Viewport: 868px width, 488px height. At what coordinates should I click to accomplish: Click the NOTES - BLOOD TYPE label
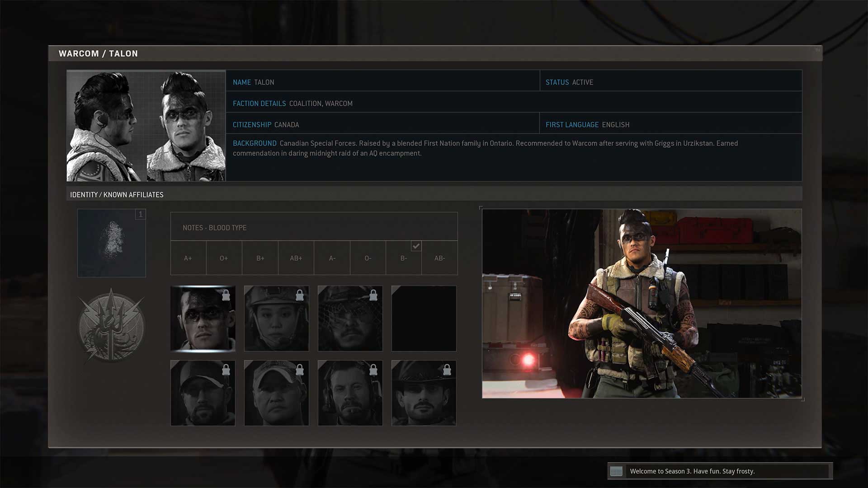pos(215,228)
